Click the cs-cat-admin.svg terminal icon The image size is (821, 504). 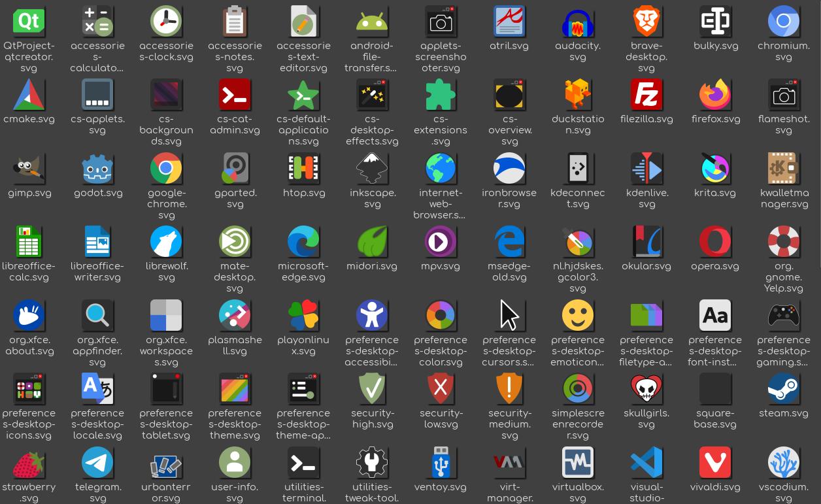235,95
